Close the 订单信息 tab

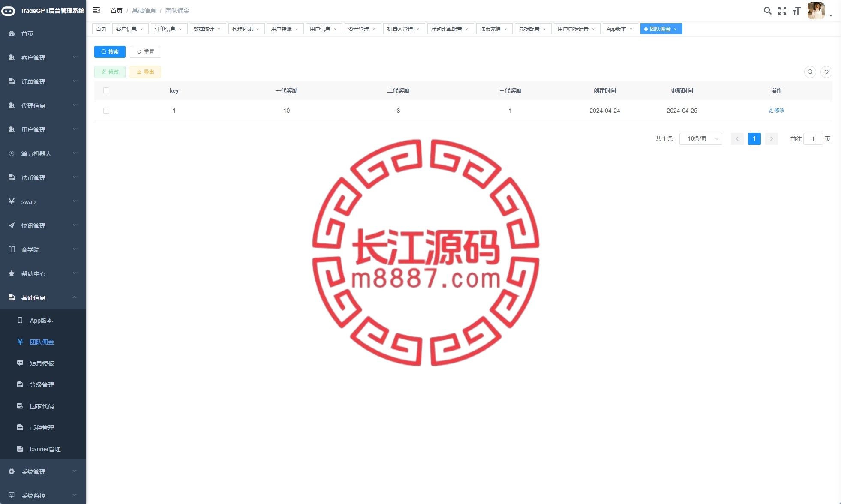(x=180, y=29)
